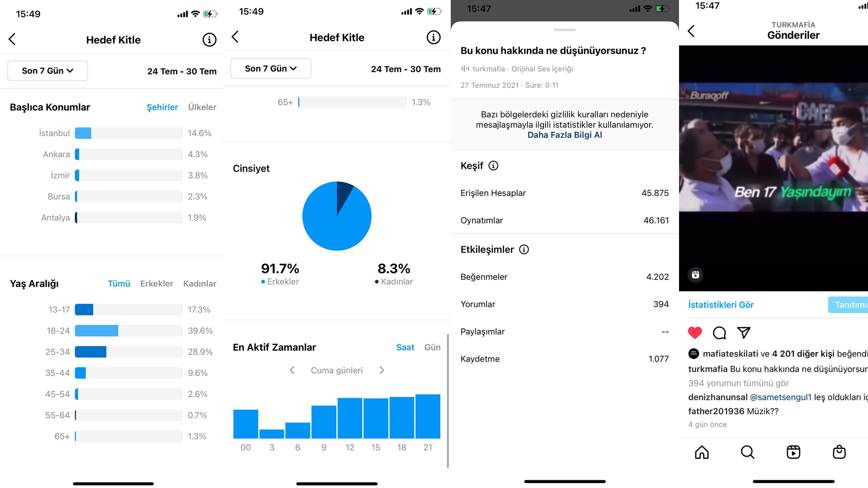Open the Home tab in bottom navigation
The image size is (868, 488).
pos(702,452)
